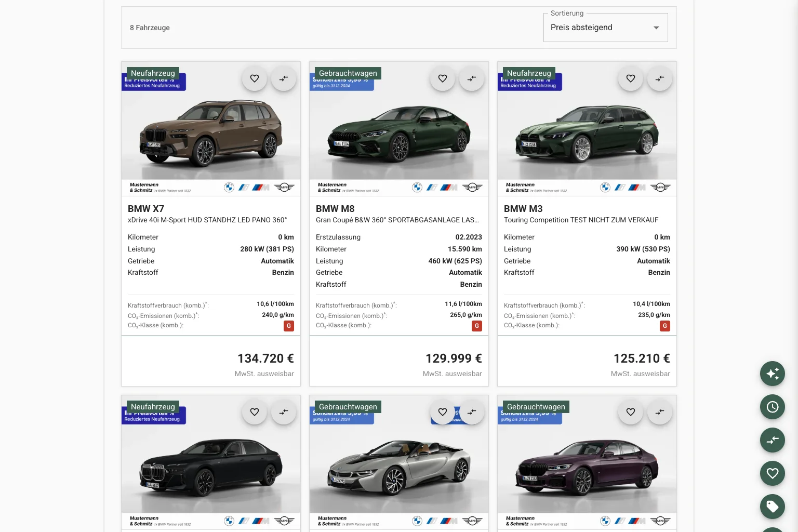Click the price "125.210 €"
798x532 pixels.
click(642, 358)
